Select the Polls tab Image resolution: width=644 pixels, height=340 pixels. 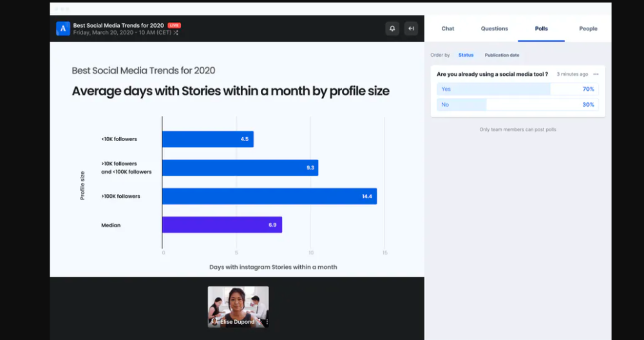point(542,28)
